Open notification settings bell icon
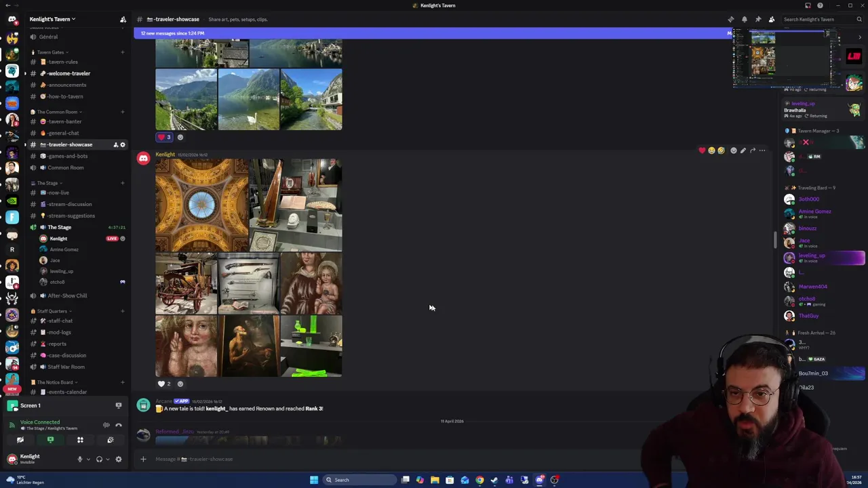 (x=744, y=19)
